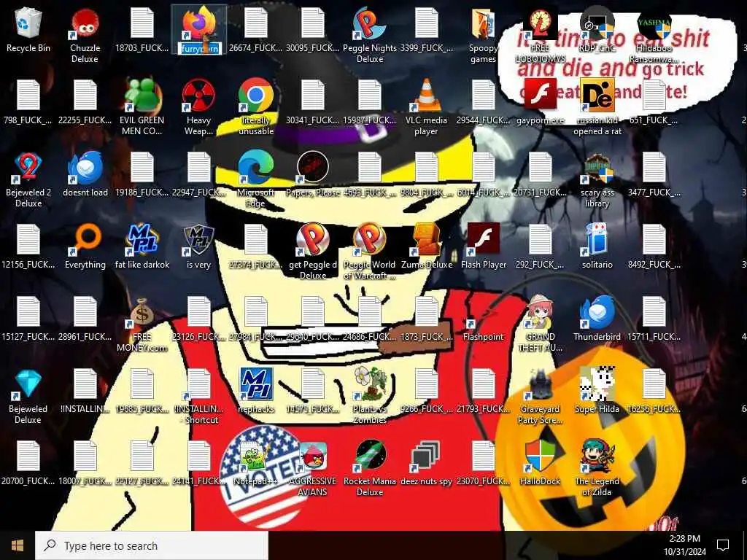
Task: Select 'fat like darkok' MPI icon
Action: click(x=142, y=240)
